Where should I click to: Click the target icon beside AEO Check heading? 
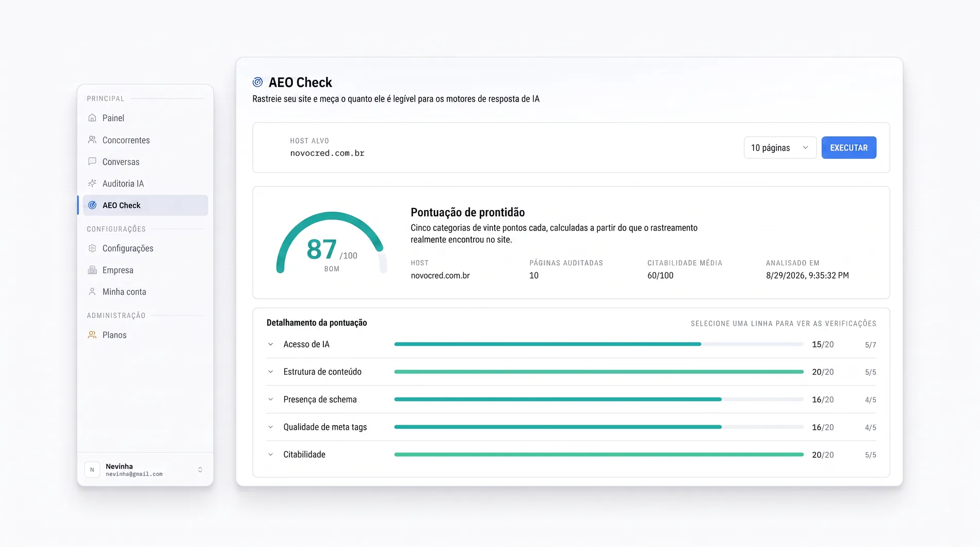257,82
